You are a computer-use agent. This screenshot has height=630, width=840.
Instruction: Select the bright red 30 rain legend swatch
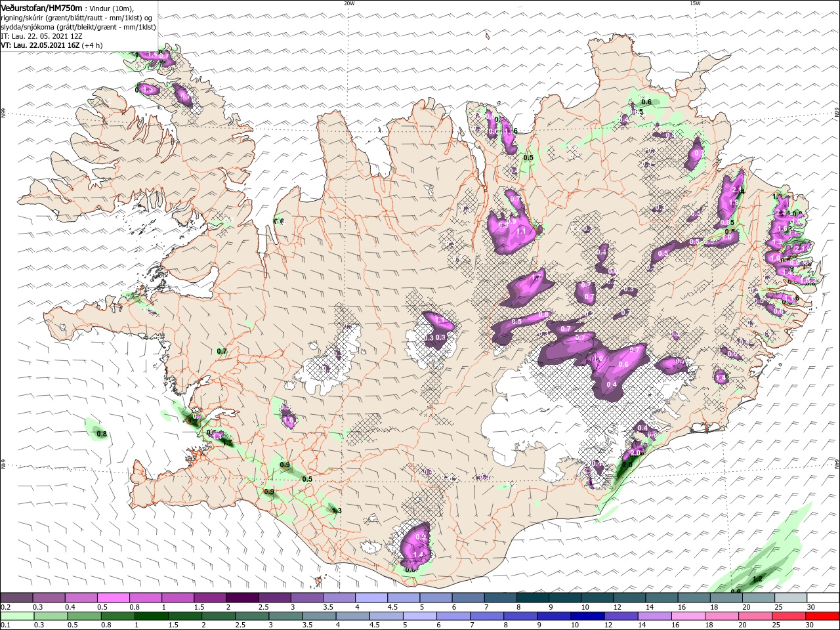tap(822, 616)
